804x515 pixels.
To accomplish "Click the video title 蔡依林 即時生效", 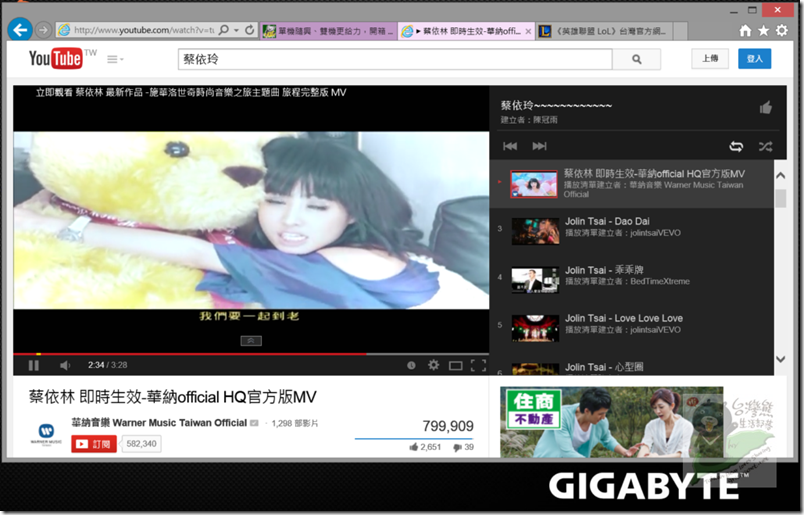I will click(x=172, y=397).
